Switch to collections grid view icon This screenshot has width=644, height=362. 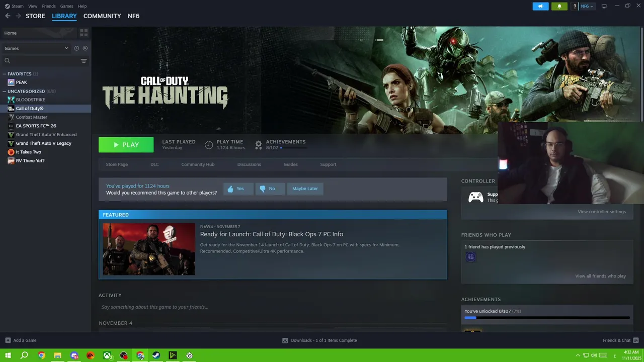84,33
